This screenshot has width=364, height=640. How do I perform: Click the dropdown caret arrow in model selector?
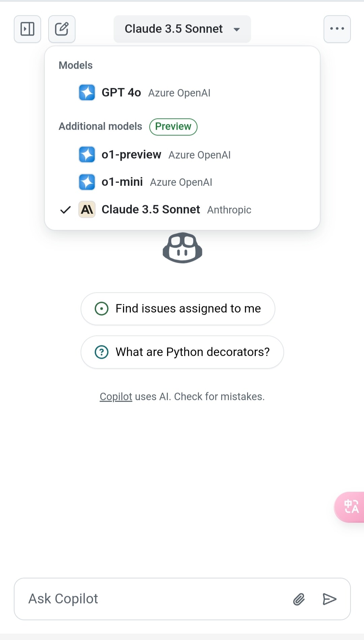[x=237, y=29]
